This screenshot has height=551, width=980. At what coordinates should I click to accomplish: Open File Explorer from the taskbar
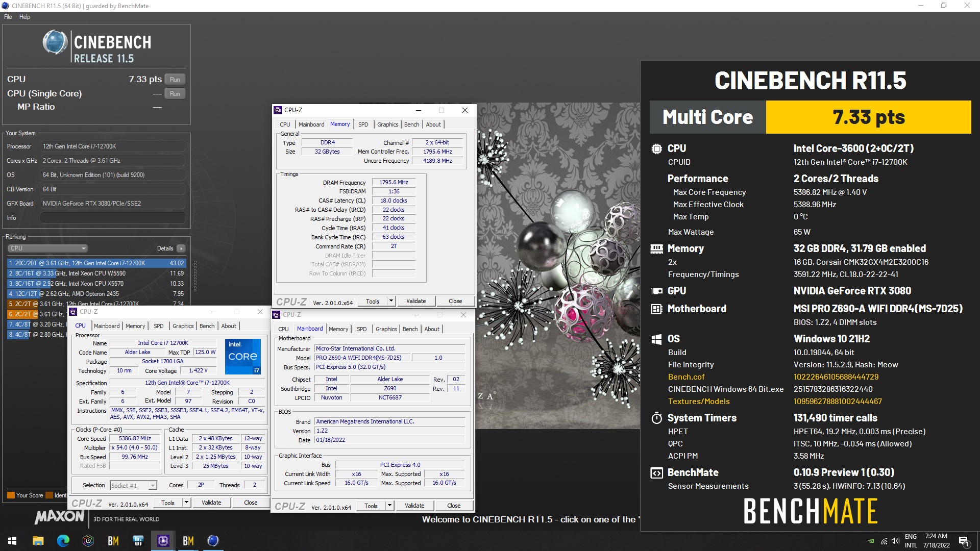click(x=38, y=541)
